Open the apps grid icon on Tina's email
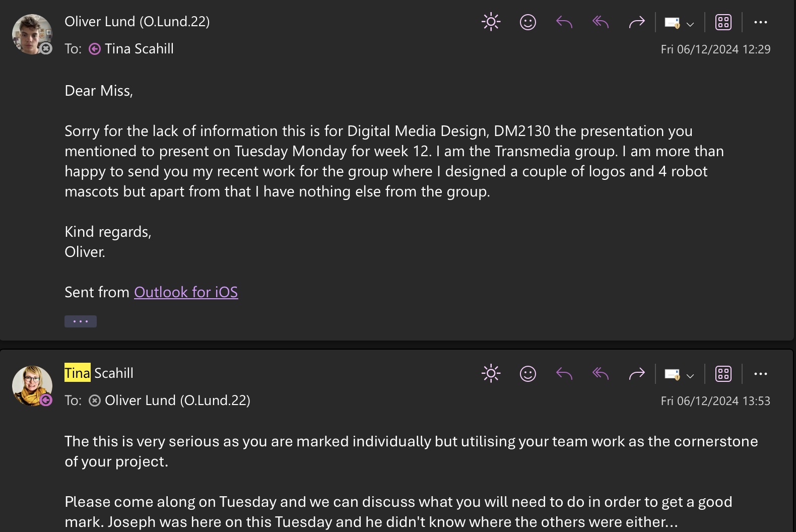Screen dimensions: 796x532 (x=723, y=374)
